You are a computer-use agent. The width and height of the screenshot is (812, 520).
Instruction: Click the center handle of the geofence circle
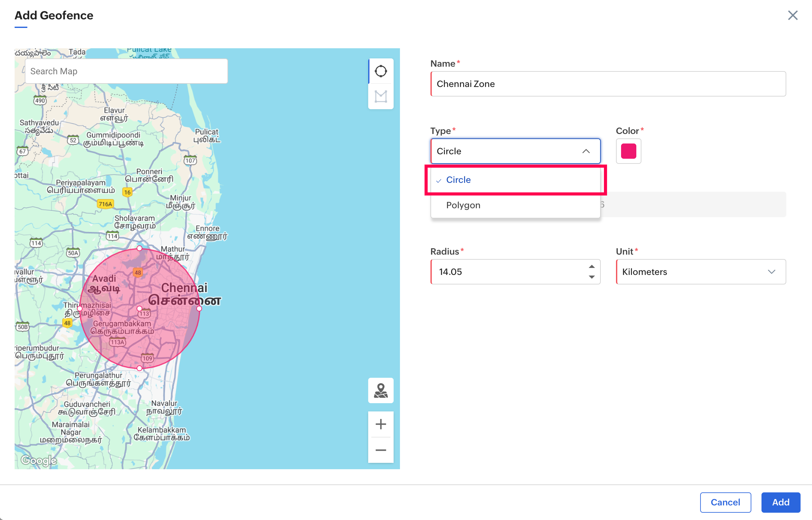click(139, 308)
